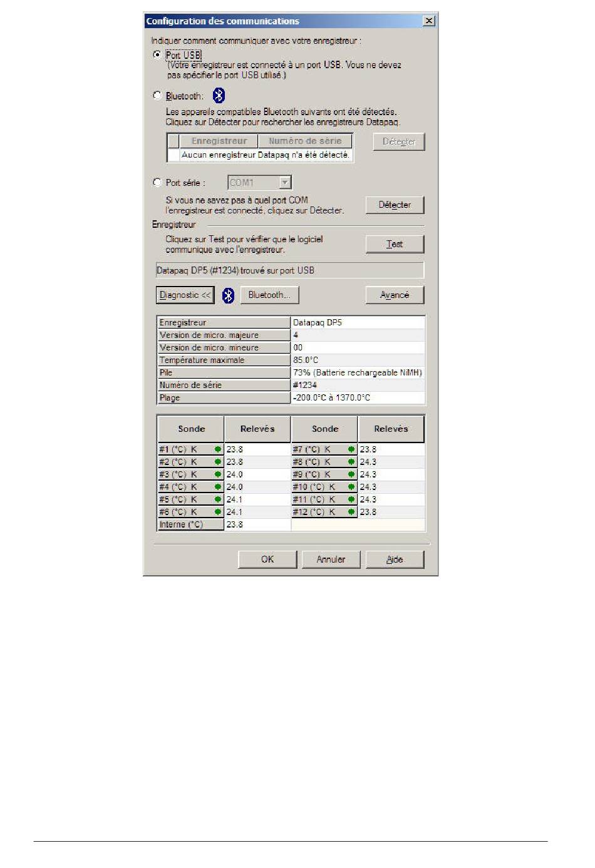The height and width of the screenshot is (868, 595).
Task: Click the Numéro de série column header
Action: (305, 141)
